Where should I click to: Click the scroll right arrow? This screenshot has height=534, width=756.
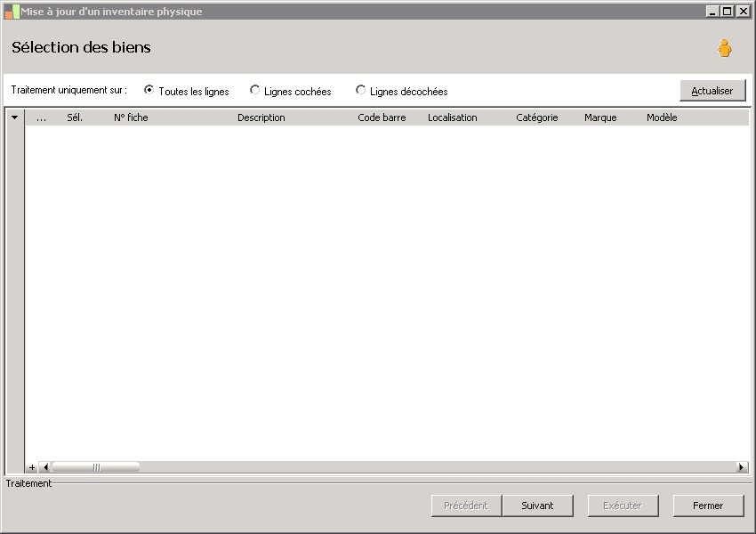[742, 467]
